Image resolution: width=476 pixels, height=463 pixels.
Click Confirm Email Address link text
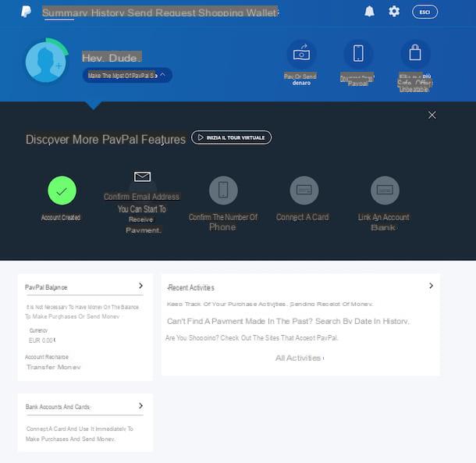pos(141,197)
